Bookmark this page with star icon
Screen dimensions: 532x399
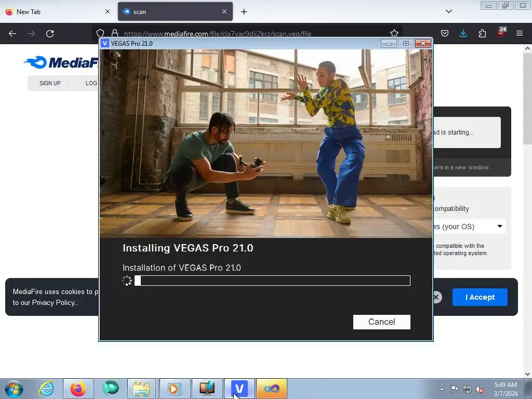[x=394, y=33]
